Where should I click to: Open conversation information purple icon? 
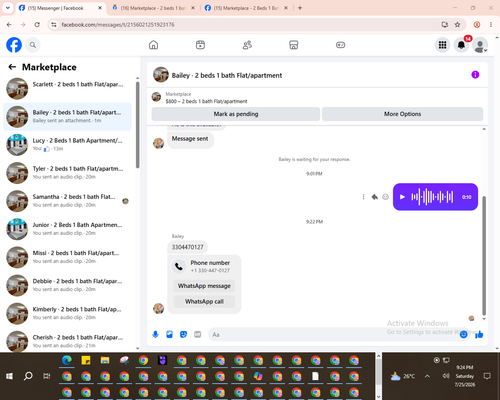tap(475, 75)
